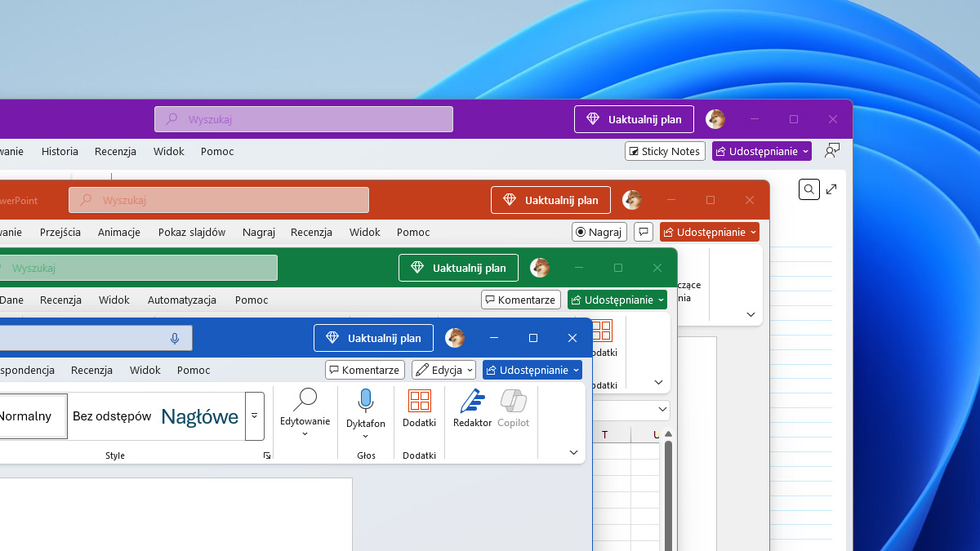Click the microphone icon in Word search box
Screen dimensions: 980x551
point(174,339)
